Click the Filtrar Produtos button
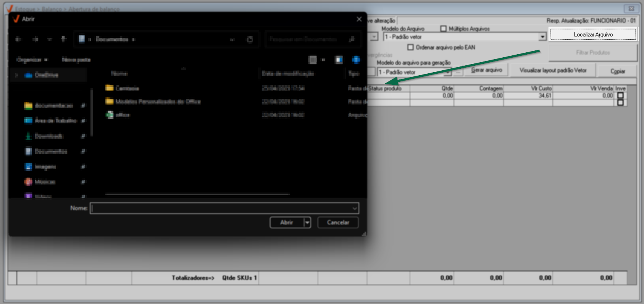This screenshot has height=304, width=644. [593, 53]
